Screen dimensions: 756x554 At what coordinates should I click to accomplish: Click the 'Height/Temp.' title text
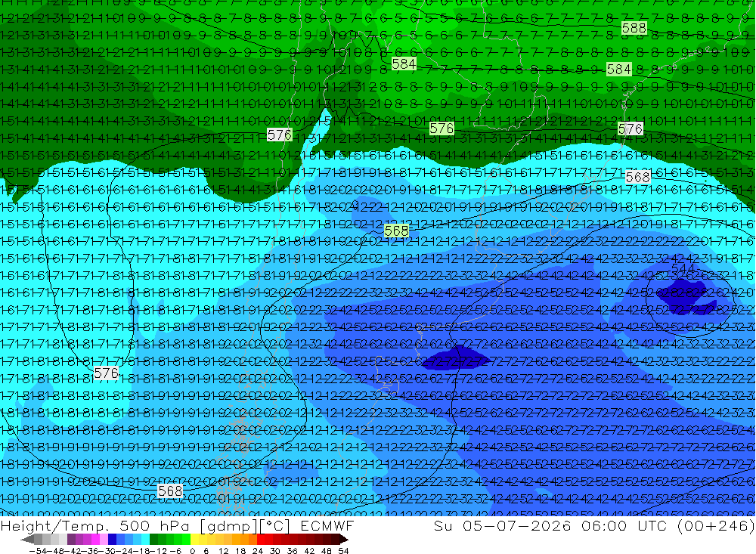(x=54, y=526)
